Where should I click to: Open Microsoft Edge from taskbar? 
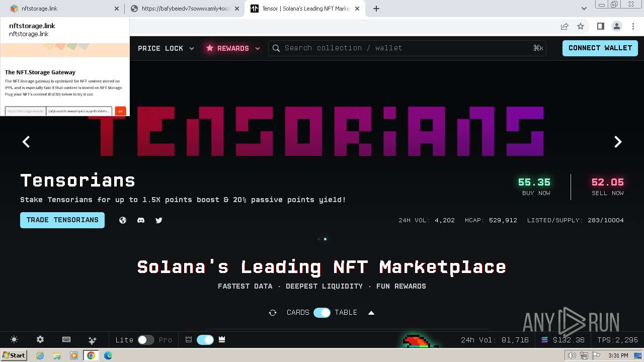[108, 355]
